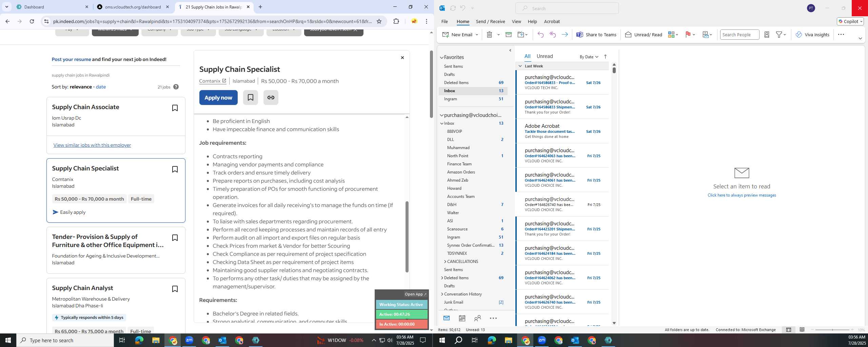Viewport: 868px width, 347px height.
Task: Open the Adobe Acrobat email
Action: tap(562, 131)
